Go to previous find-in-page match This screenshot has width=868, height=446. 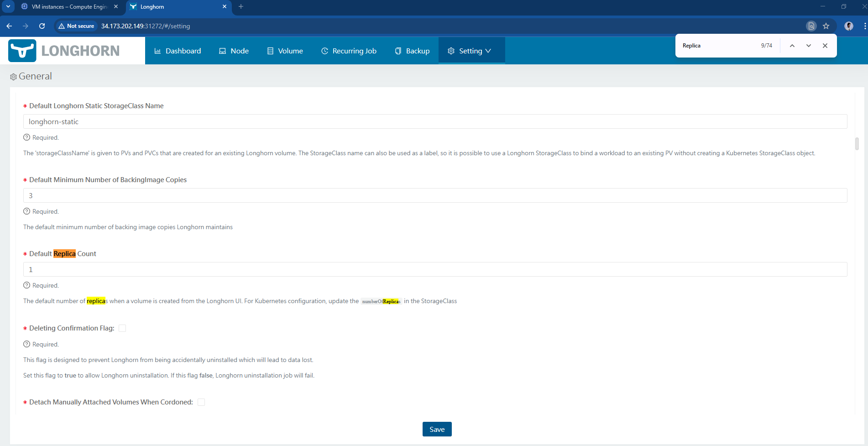792,46
